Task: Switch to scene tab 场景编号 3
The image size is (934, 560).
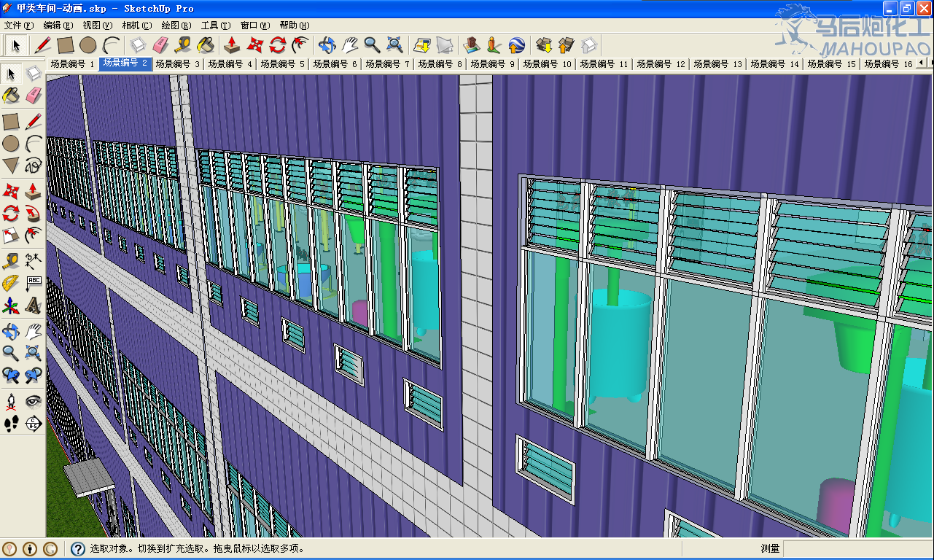Action: (x=178, y=63)
